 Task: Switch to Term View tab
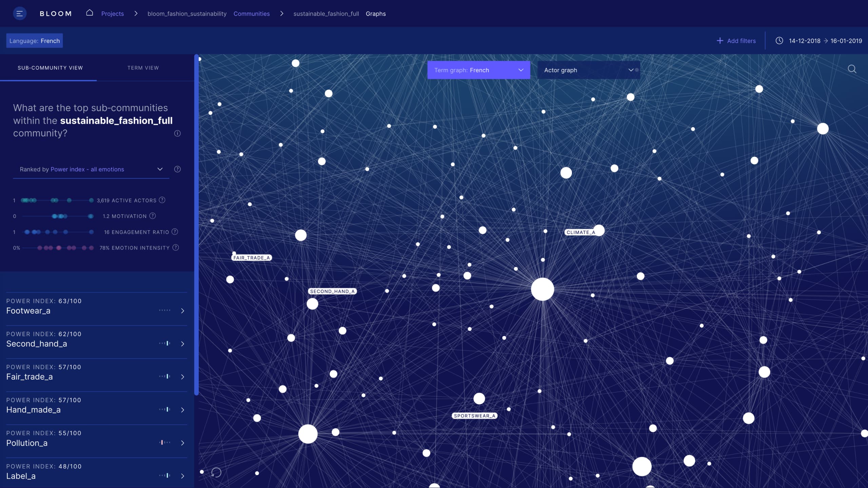point(143,68)
